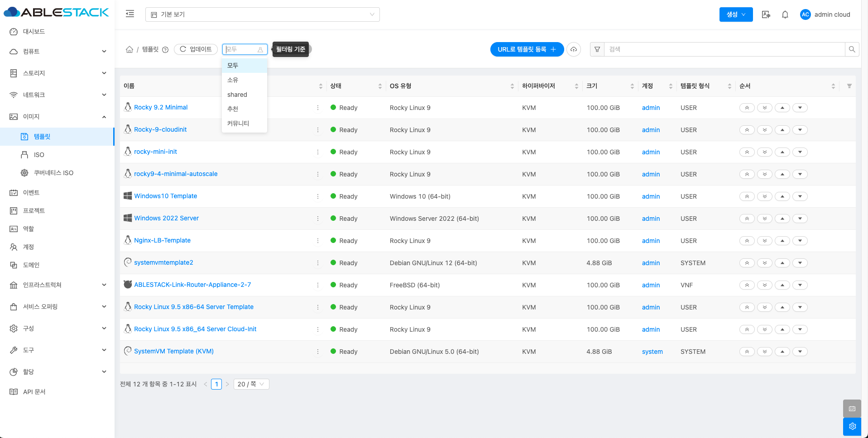Screen dimensions: 868x438
Task: Open the 기본 보기 view selector
Action: [262, 14]
